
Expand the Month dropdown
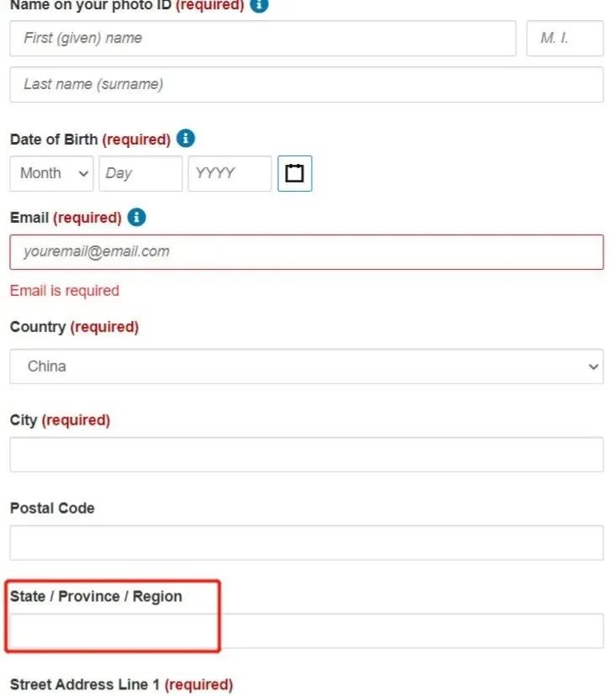click(51, 173)
